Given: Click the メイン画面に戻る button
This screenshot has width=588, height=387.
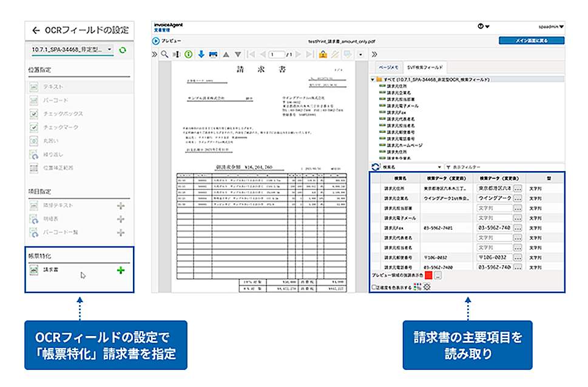Looking at the screenshot, I should coord(531,41).
